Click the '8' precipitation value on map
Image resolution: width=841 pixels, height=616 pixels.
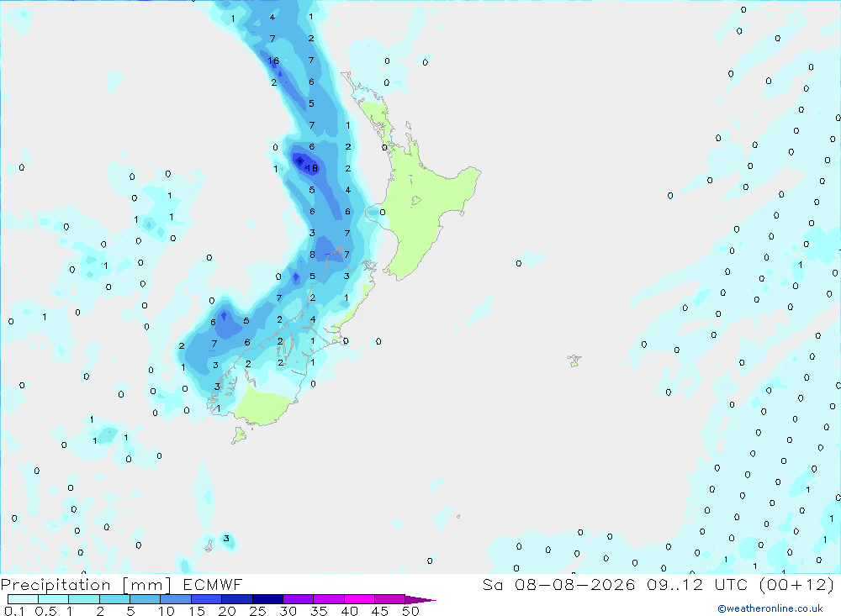(x=313, y=255)
